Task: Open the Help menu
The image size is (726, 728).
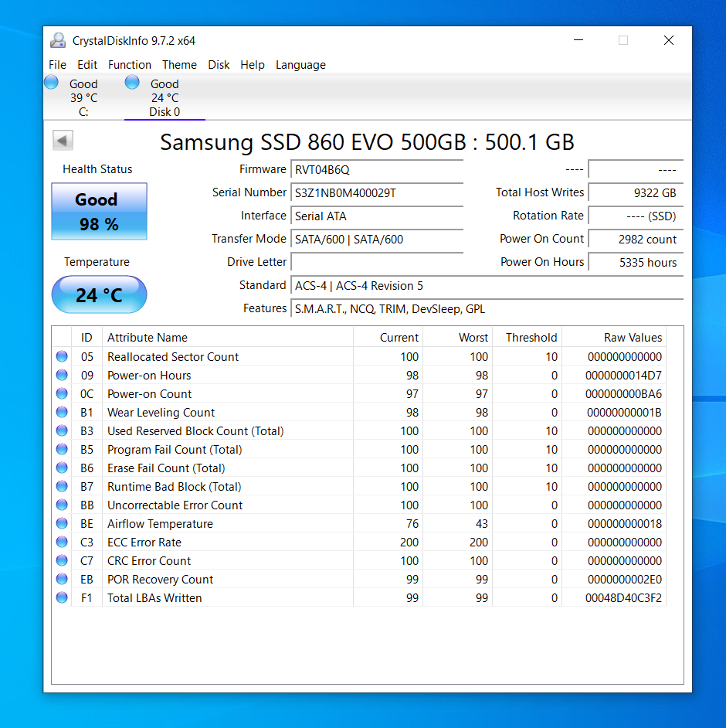Action: pyautogui.click(x=253, y=65)
